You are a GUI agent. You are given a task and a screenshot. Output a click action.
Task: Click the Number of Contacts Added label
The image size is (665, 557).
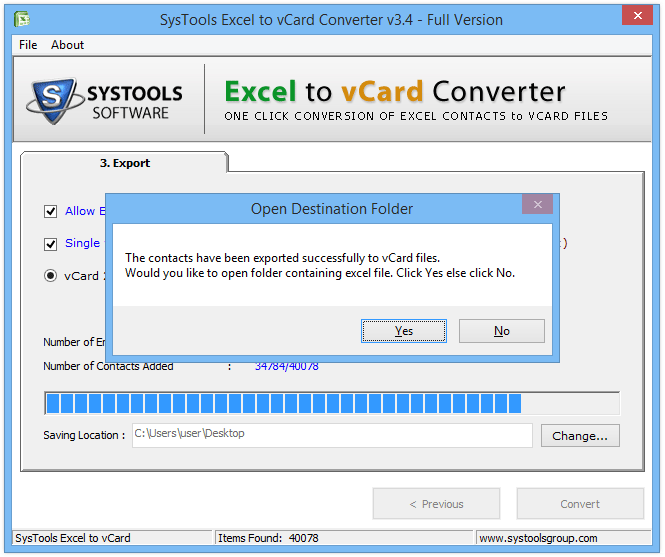pos(108,366)
